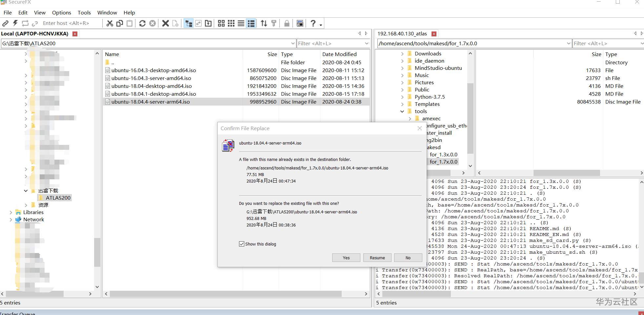Open the Help menu
This screenshot has width=644, height=315.
click(129, 12)
